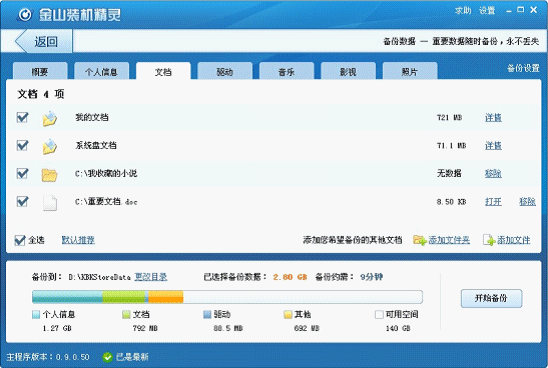The height and width of the screenshot is (368, 548).
Task: Click the 系统盘文档 folder icon
Action: pos(50,146)
